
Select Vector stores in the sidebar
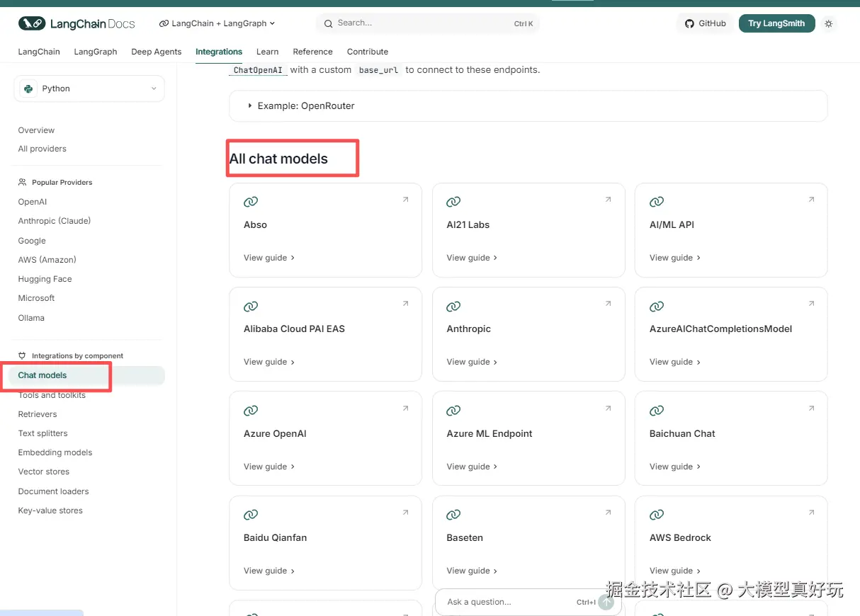[x=44, y=472]
